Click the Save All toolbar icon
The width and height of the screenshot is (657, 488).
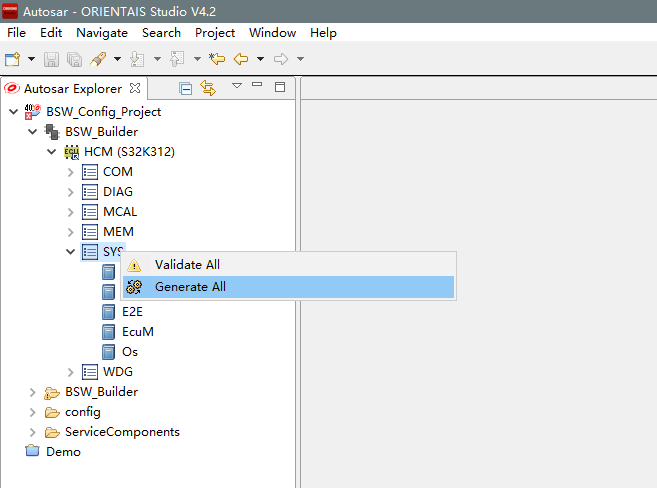coord(74,60)
